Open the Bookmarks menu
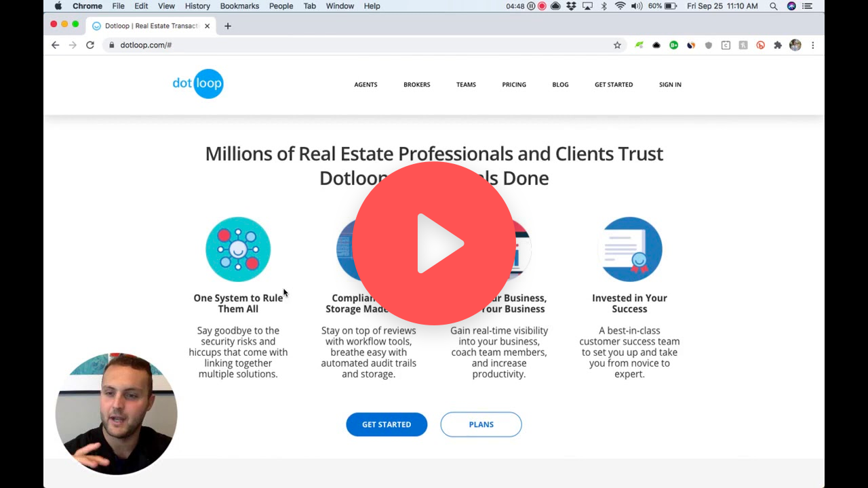868x488 pixels. (239, 6)
